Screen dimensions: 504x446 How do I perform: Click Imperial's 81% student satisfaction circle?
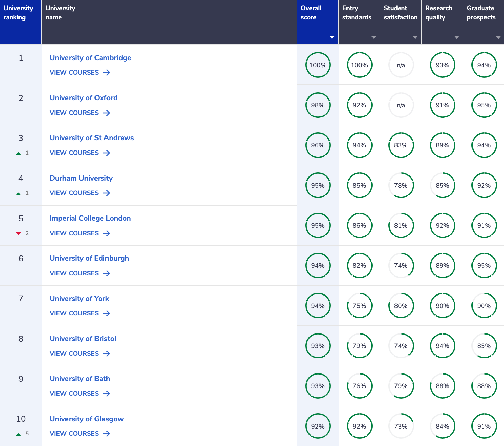pos(401,225)
